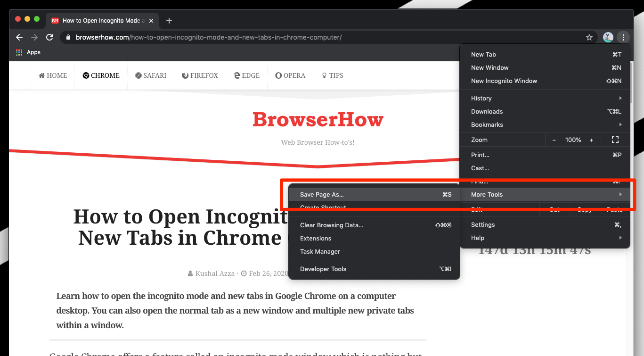This screenshot has width=644, height=356.
Task: Select New Tab from the Chrome menu
Action: click(x=545, y=54)
